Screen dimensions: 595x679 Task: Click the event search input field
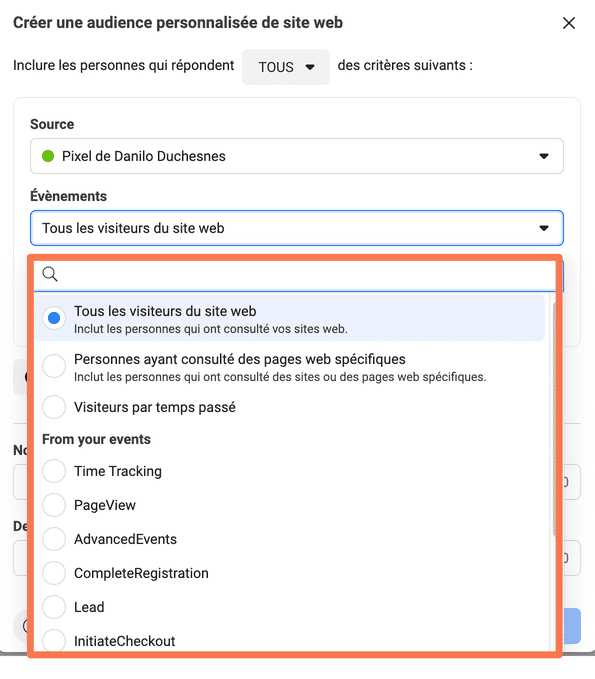coord(294,274)
